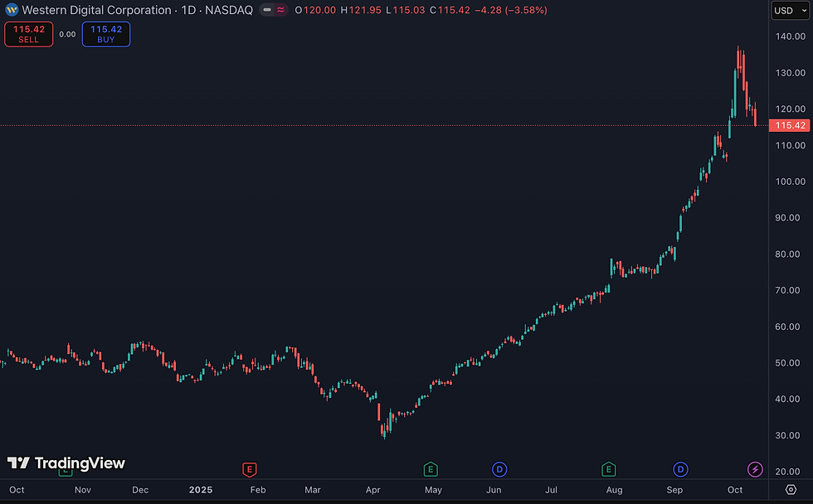This screenshot has width=813, height=504.
Task: Click the 130.00 price axis label
Action: pos(790,72)
